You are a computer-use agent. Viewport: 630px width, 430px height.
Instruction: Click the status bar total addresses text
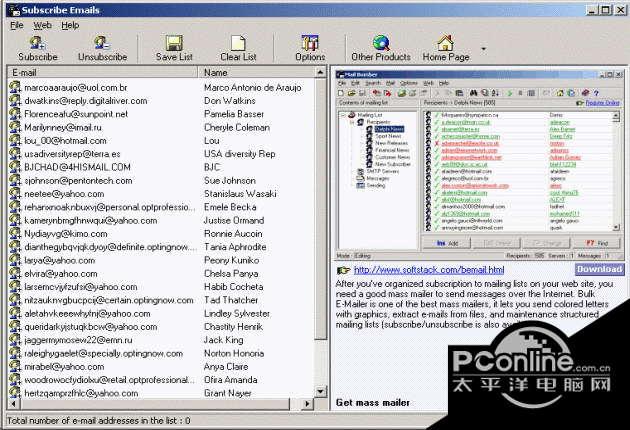pyautogui.click(x=98, y=421)
